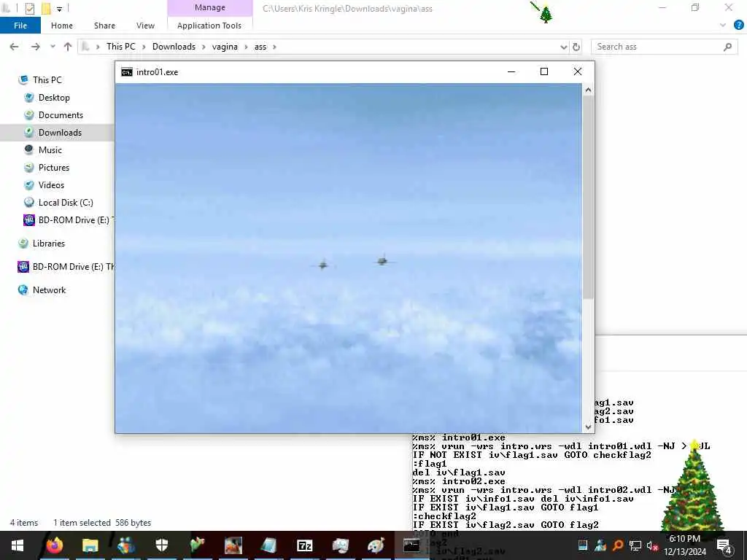Open the recent locations dropdown
The image size is (747, 560).
[53, 47]
